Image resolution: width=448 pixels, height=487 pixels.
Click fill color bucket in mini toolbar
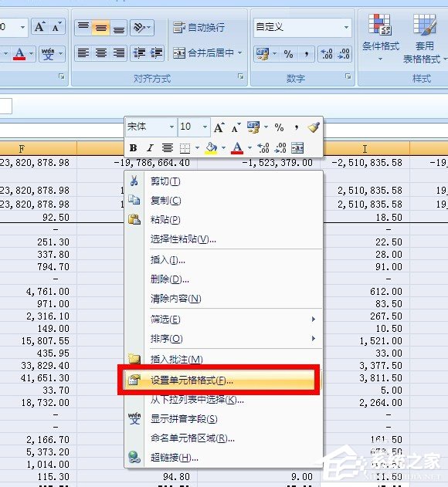tap(211, 148)
